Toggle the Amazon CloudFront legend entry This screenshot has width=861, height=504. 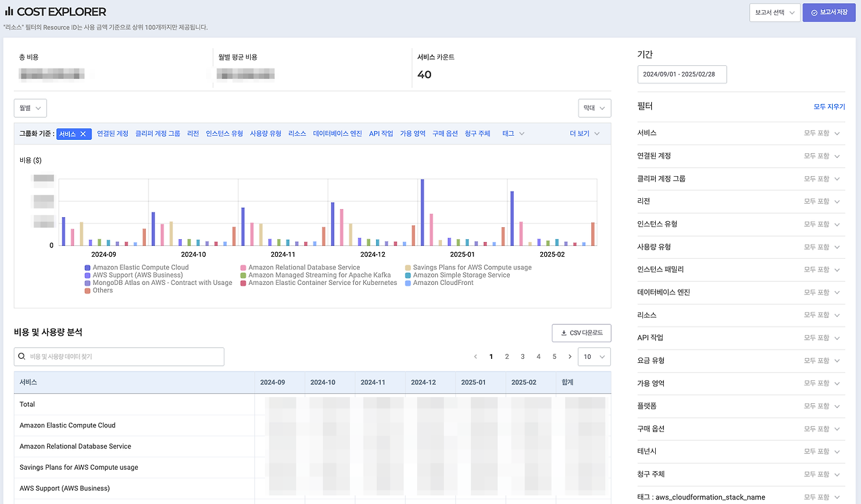[439, 283]
